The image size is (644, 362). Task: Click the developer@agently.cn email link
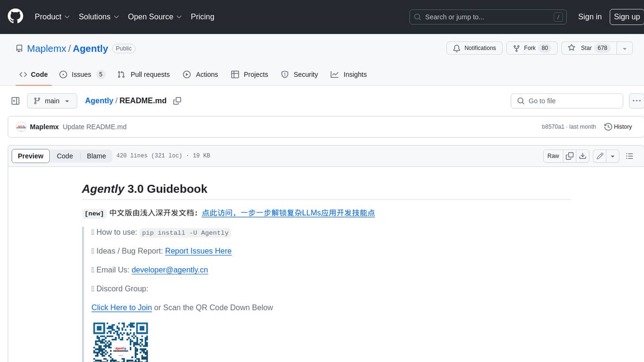pos(170,270)
